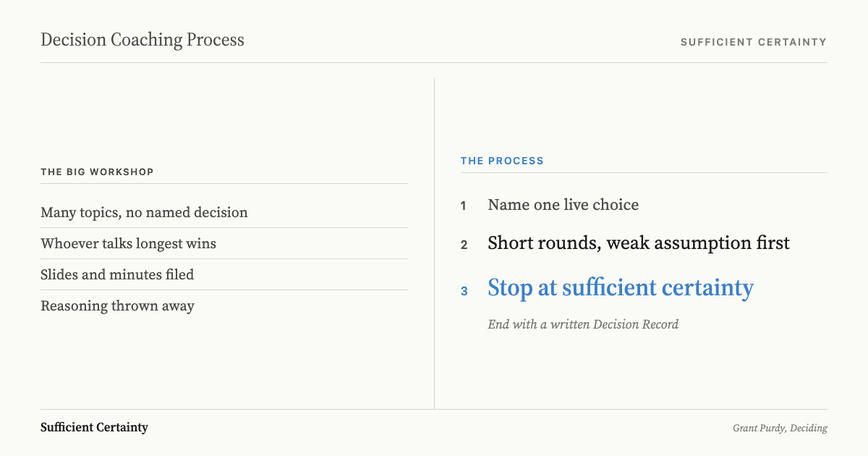Viewport: 868px width, 456px height.
Task: Select blue step number 3 marker
Action: tap(464, 291)
